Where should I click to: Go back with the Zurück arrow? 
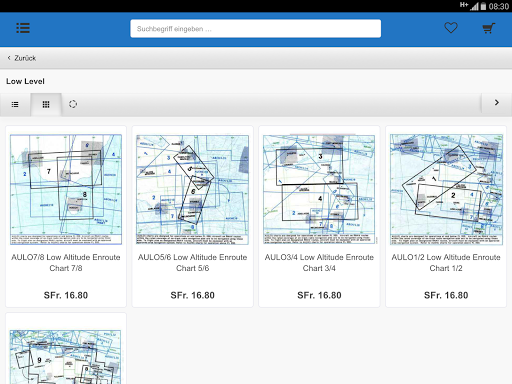9,58
